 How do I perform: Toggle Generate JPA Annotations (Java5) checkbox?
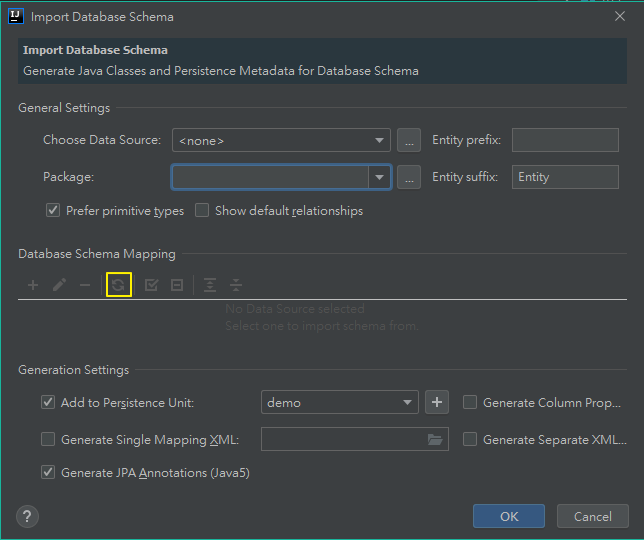[48, 472]
